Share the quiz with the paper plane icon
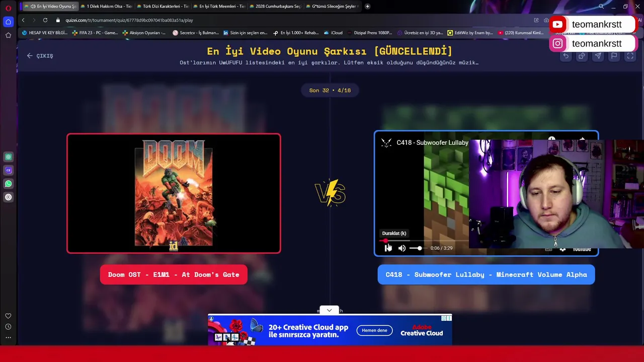The image size is (644, 362). coord(598,56)
